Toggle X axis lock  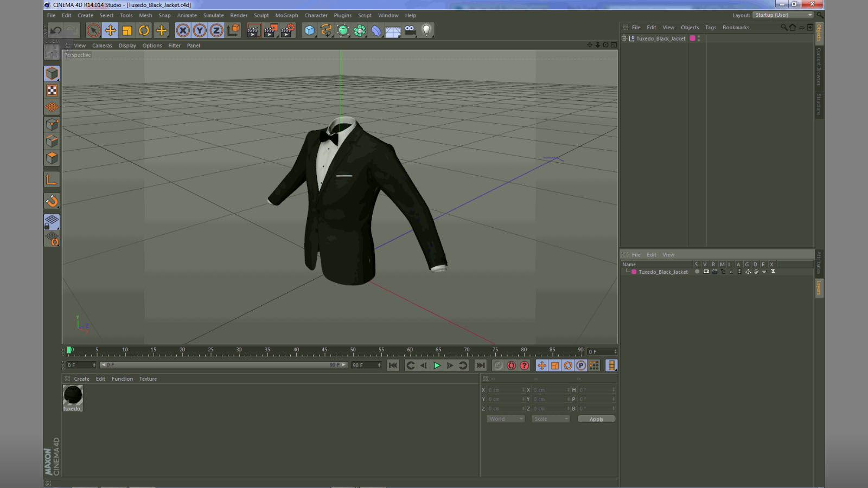[183, 30]
